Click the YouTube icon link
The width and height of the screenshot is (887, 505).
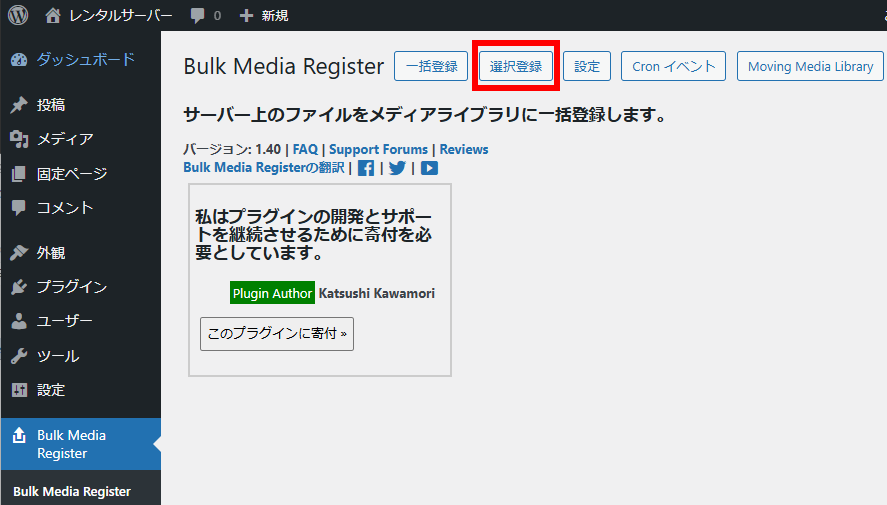429,168
